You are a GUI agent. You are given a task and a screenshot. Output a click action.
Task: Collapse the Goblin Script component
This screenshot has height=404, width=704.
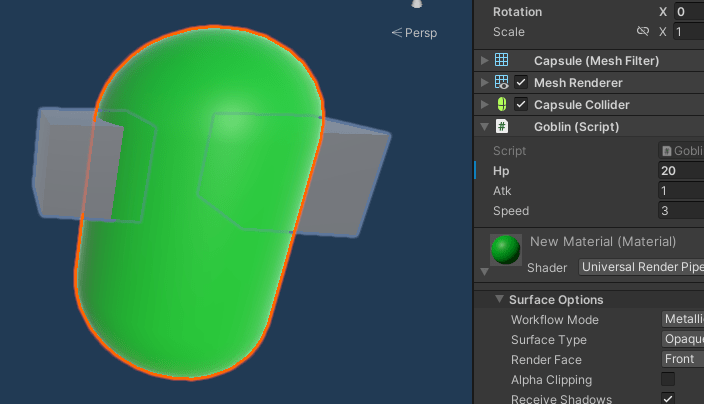coord(485,127)
